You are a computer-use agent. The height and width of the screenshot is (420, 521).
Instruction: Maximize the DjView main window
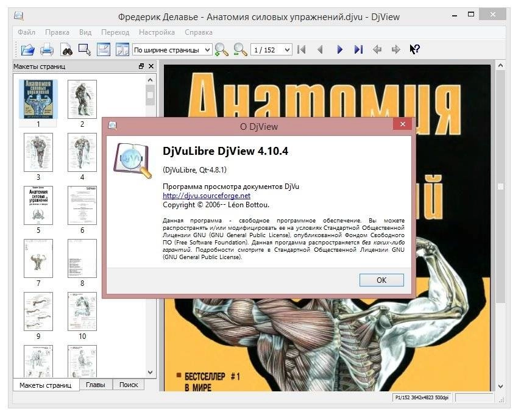[x=471, y=14]
